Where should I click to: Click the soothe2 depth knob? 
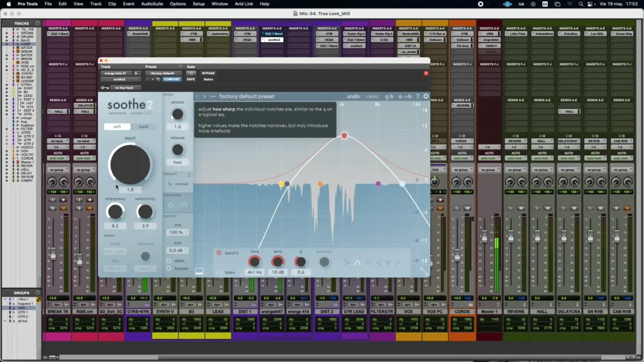pos(130,165)
